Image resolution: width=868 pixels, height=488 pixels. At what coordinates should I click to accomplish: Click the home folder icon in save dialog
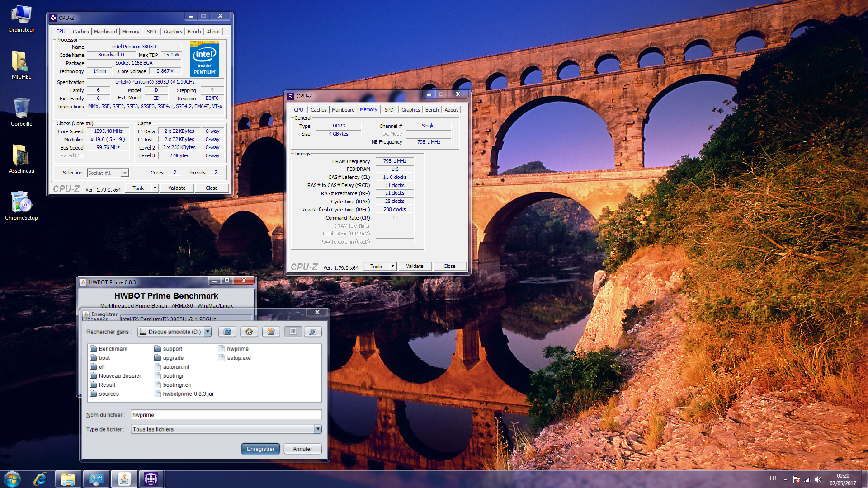pyautogui.click(x=249, y=332)
